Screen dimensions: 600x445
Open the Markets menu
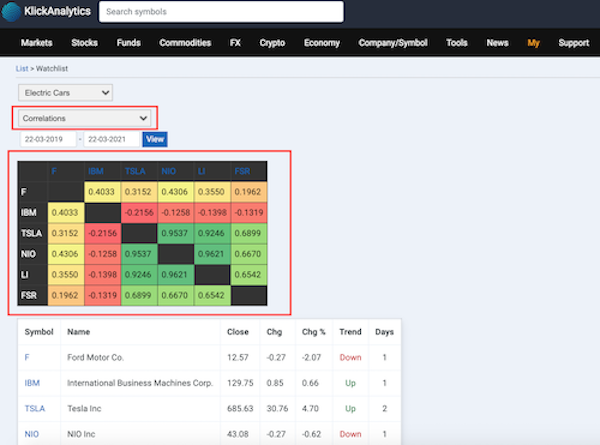coord(37,43)
